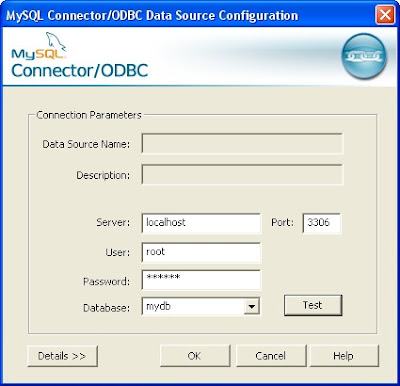Click the Cancel button

271,356
